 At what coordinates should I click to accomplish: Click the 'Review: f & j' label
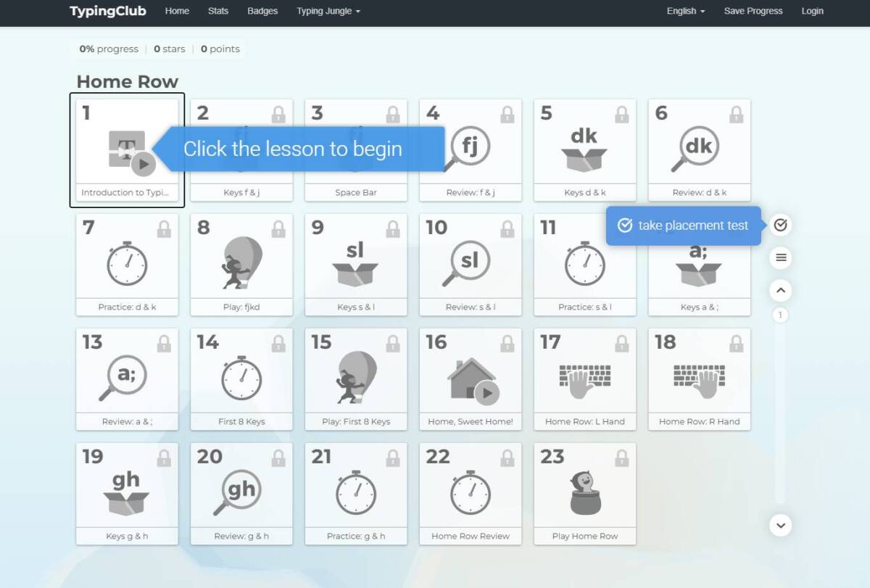[470, 193]
